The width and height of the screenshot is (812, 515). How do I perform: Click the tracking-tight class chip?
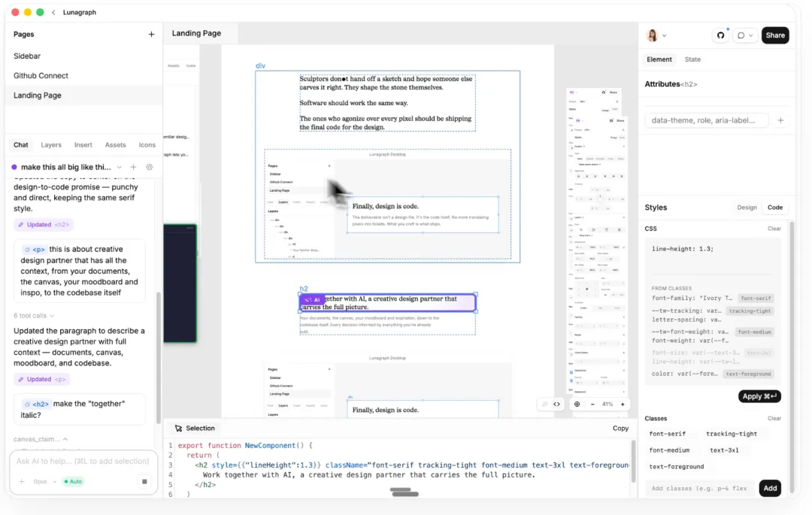[x=732, y=434]
